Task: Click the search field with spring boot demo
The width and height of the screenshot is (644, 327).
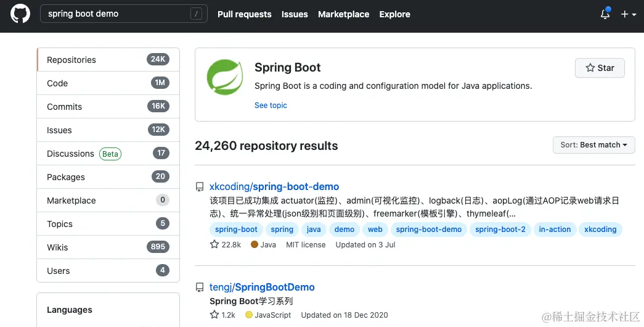Action: [x=124, y=14]
